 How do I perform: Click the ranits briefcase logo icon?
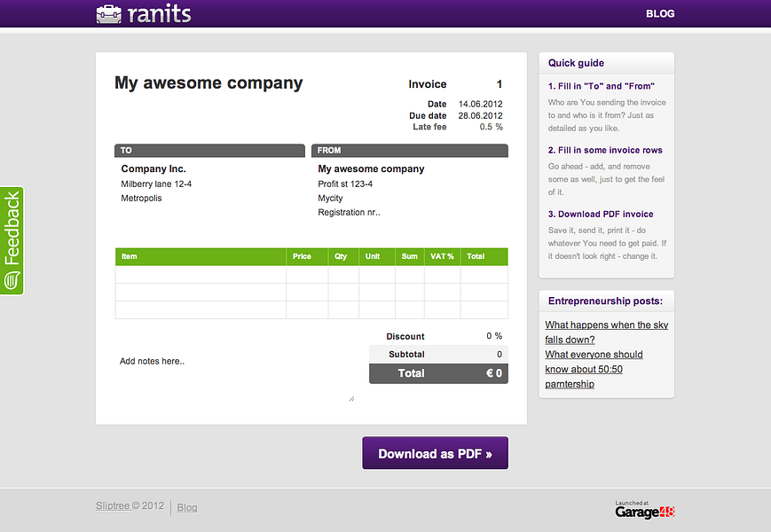(108, 14)
